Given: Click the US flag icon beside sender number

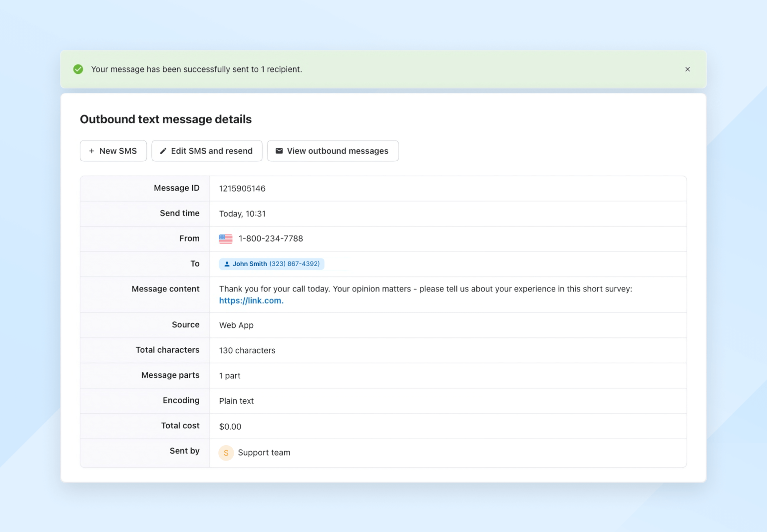Looking at the screenshot, I should click(x=226, y=239).
